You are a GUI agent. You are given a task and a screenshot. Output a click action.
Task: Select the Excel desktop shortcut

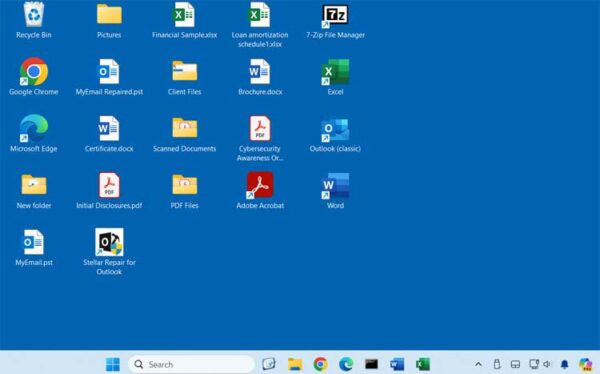click(335, 72)
